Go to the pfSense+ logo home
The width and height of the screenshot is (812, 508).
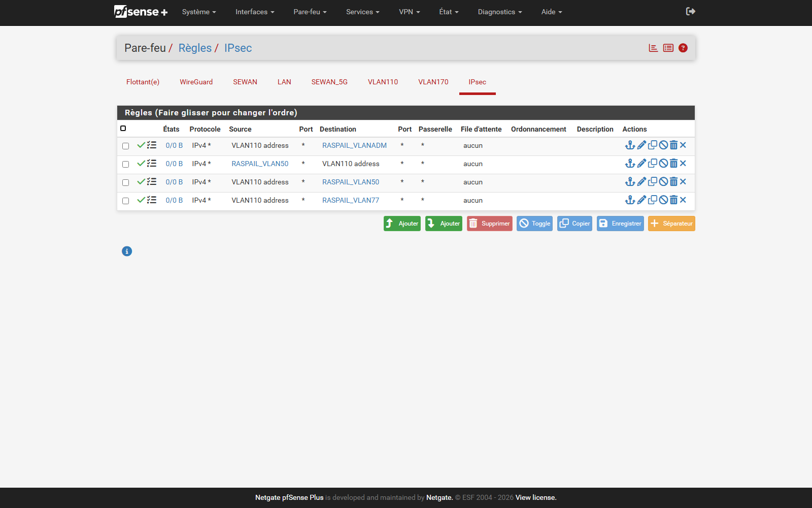[141, 12]
